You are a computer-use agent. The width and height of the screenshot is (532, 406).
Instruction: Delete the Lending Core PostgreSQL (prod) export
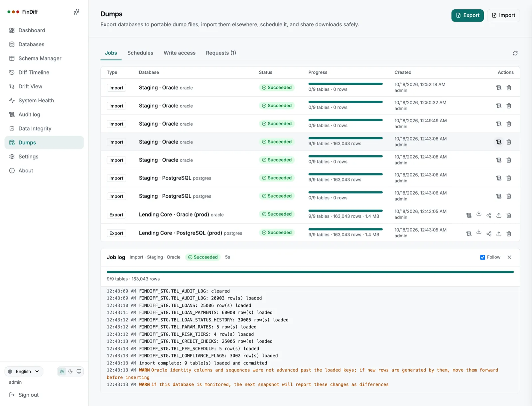[x=509, y=234]
